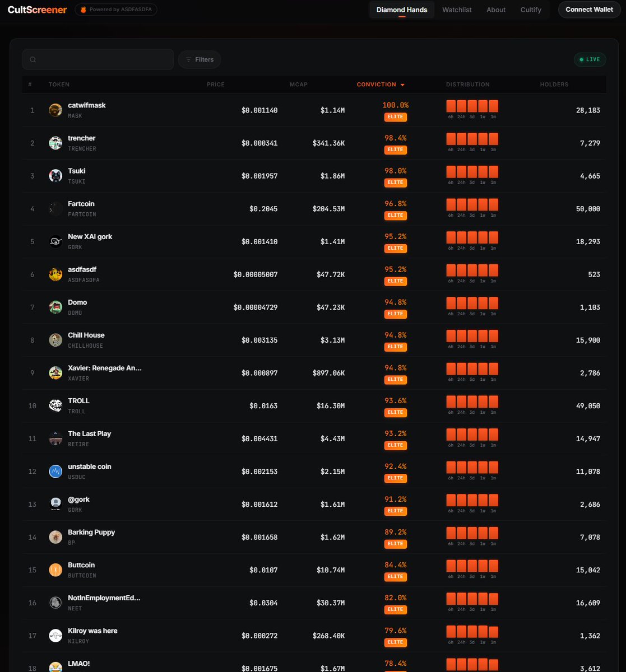
Task: Click the LMAO! emoji icon
Action: (x=55, y=666)
